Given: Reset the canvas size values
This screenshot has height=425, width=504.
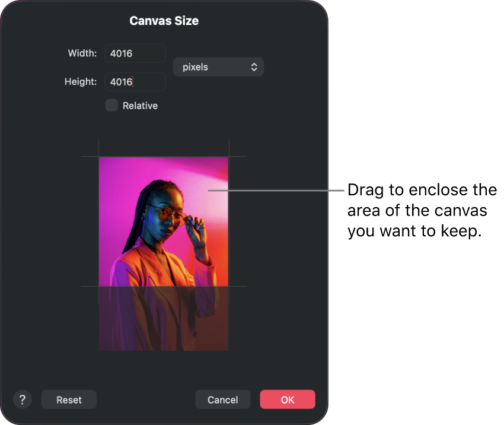Looking at the screenshot, I should coord(68,399).
